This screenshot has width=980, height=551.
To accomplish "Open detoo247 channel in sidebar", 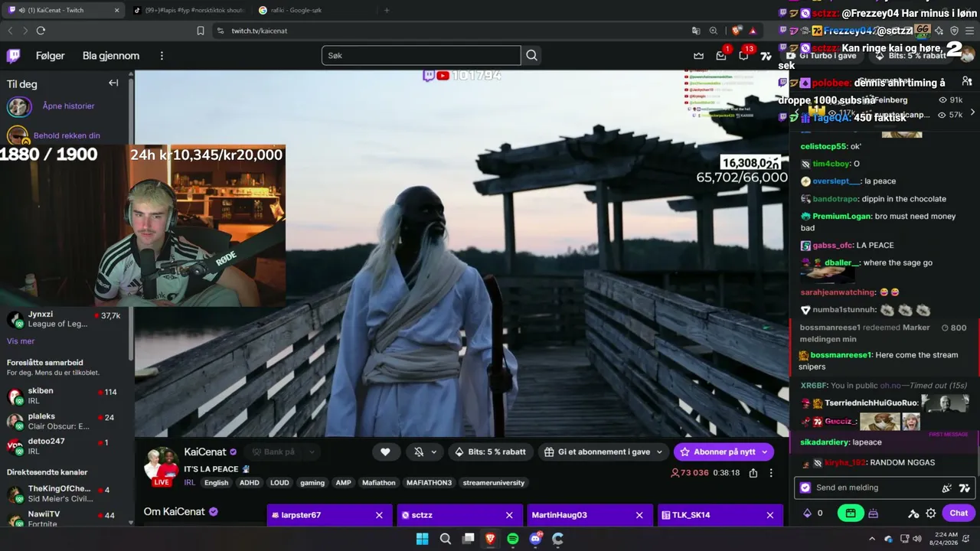I will pos(64,445).
